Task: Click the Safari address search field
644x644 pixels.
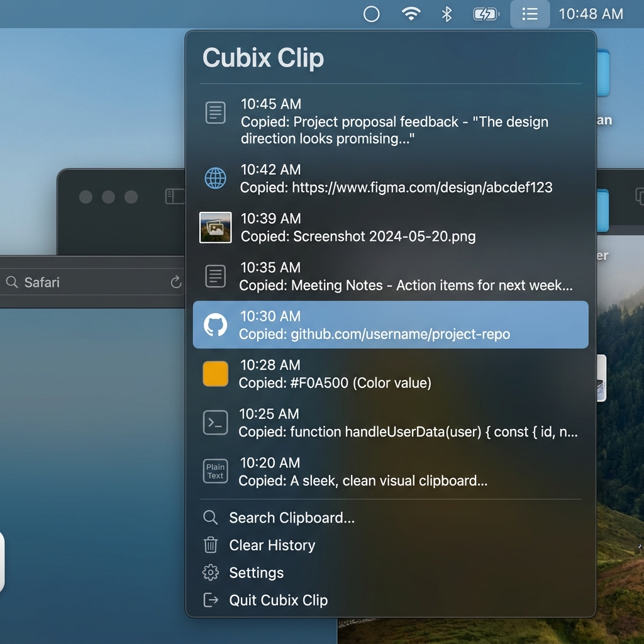Action: tap(92, 282)
